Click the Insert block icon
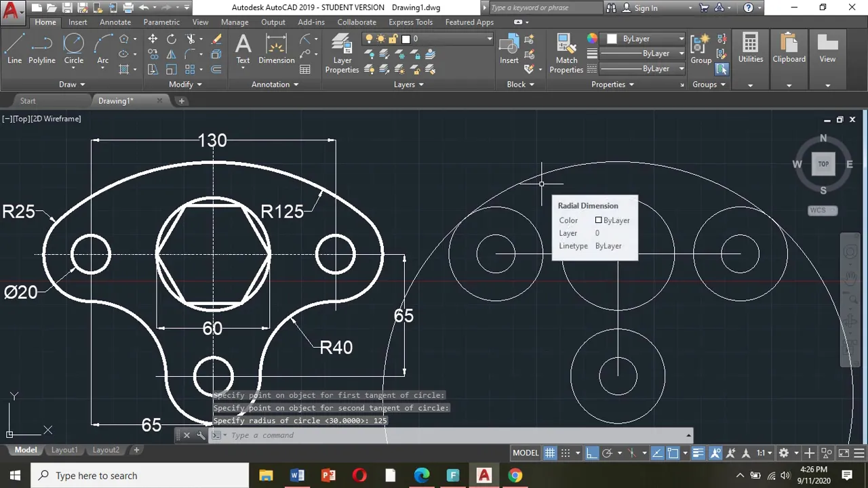This screenshot has height=488, width=868. pyautogui.click(x=509, y=49)
